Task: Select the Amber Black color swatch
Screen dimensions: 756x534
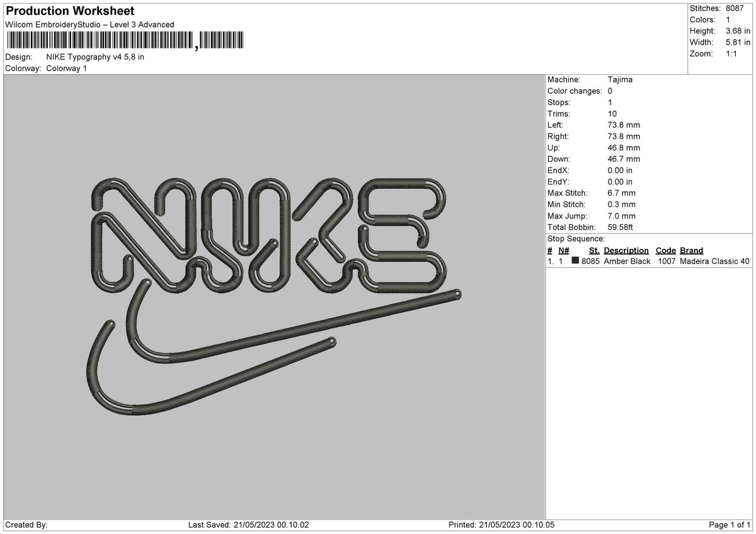Action: pos(576,261)
